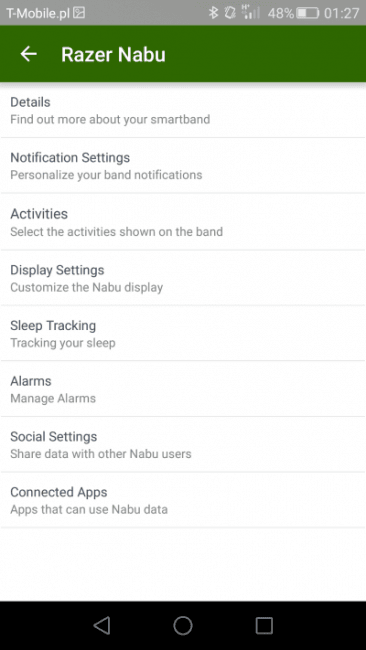
Task: Open Connected Apps
Action: (183, 500)
